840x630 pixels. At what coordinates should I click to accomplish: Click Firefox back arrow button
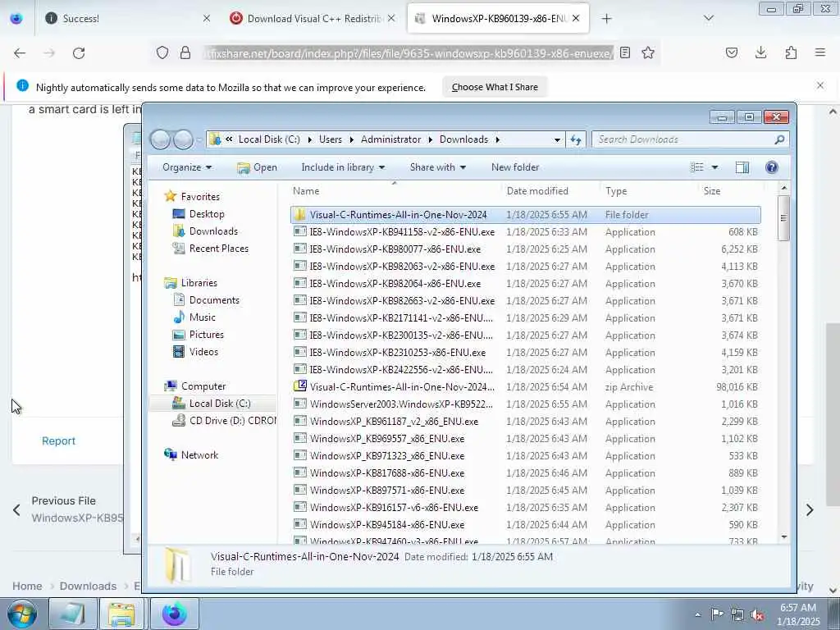(x=20, y=53)
